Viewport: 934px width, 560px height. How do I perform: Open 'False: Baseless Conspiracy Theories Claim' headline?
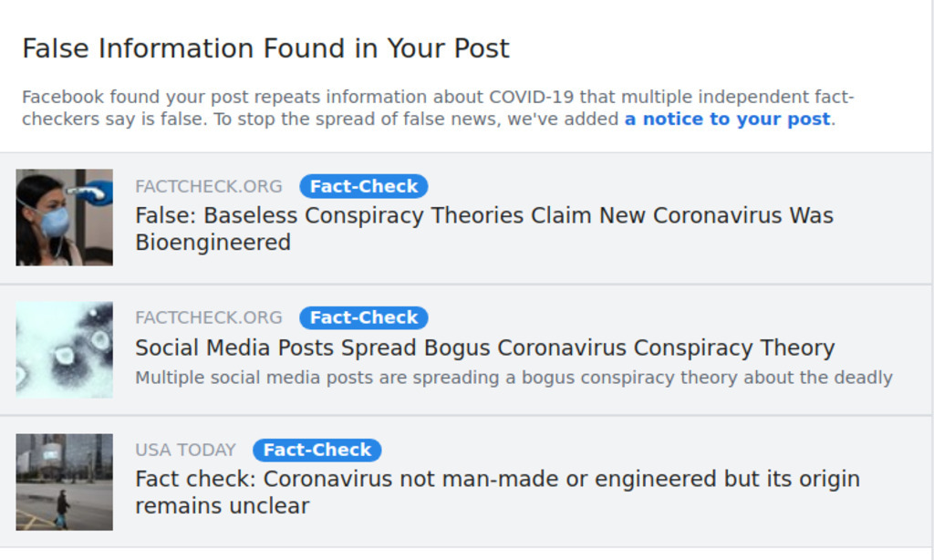pos(483,216)
